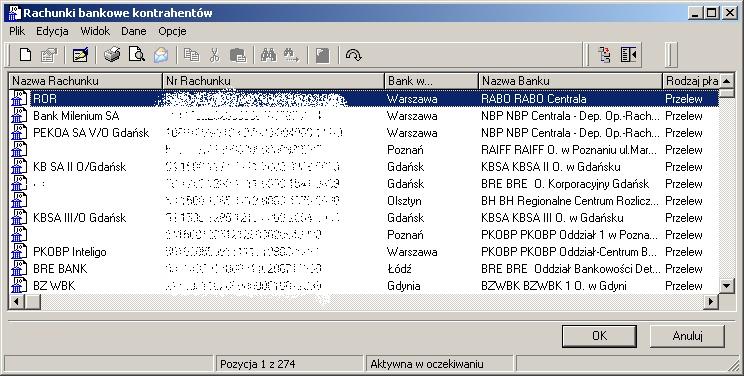744x376 pixels.
Task: Click bank icon beside KB SA II O/Gdańsk
Action: (19, 167)
